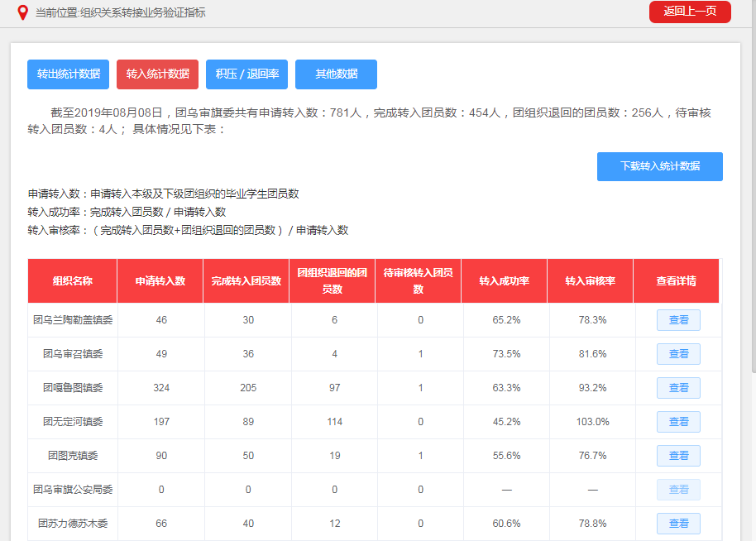Click the 转入成功率 definition line
The width and height of the screenshot is (756, 541).
pos(127,212)
